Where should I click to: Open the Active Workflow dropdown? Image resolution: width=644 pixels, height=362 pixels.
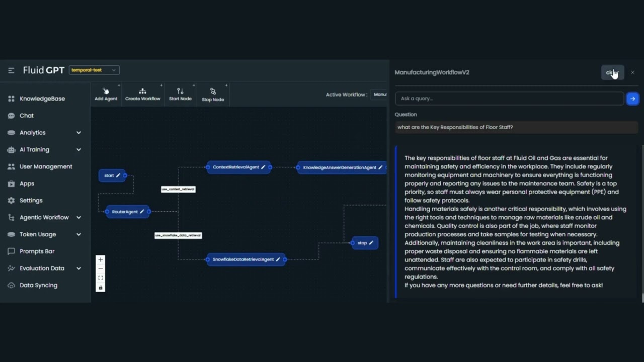[379, 95]
